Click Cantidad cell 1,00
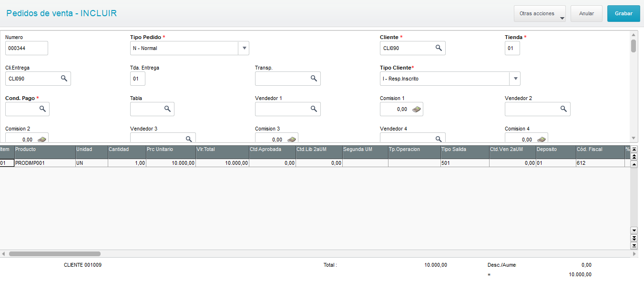Image resolution: width=644 pixels, height=281 pixels. point(127,163)
